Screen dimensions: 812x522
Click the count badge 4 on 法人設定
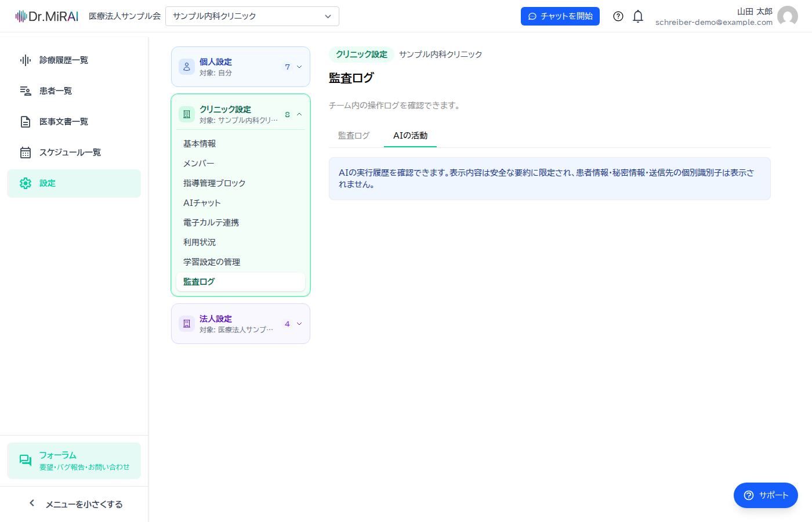(x=287, y=324)
